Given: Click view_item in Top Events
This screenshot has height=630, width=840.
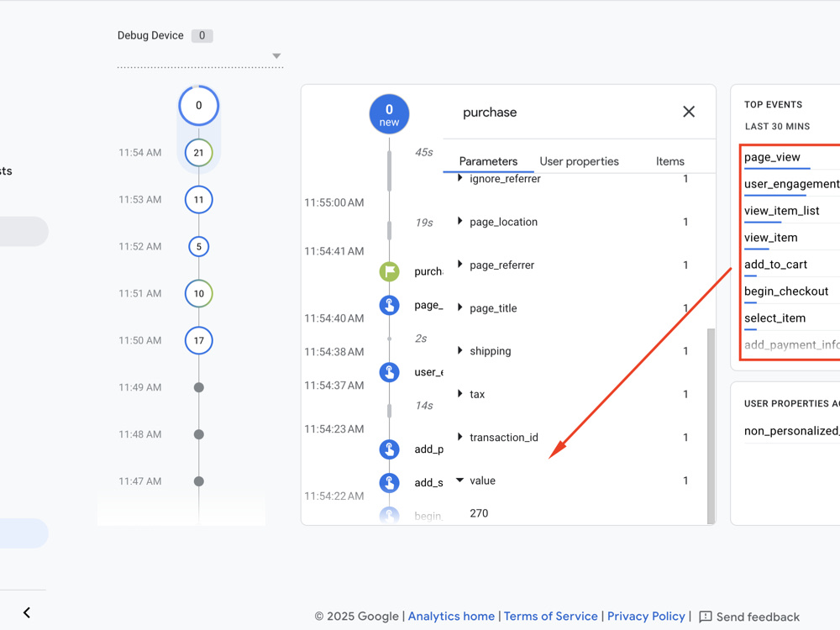Looking at the screenshot, I should coord(770,238).
